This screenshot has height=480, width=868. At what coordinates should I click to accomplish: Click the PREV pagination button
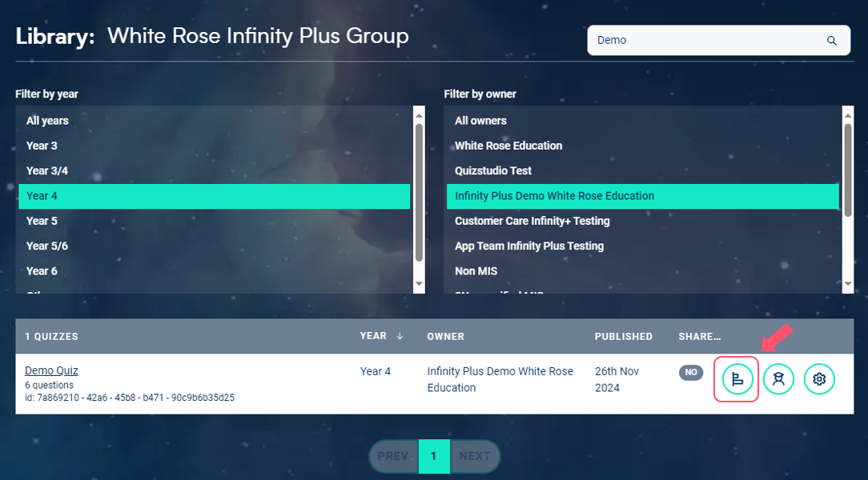393,456
